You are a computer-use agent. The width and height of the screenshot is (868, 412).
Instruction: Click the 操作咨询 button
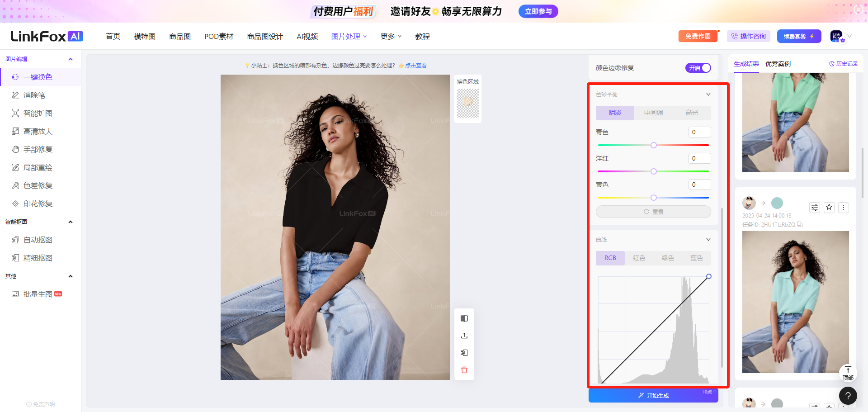[749, 36]
